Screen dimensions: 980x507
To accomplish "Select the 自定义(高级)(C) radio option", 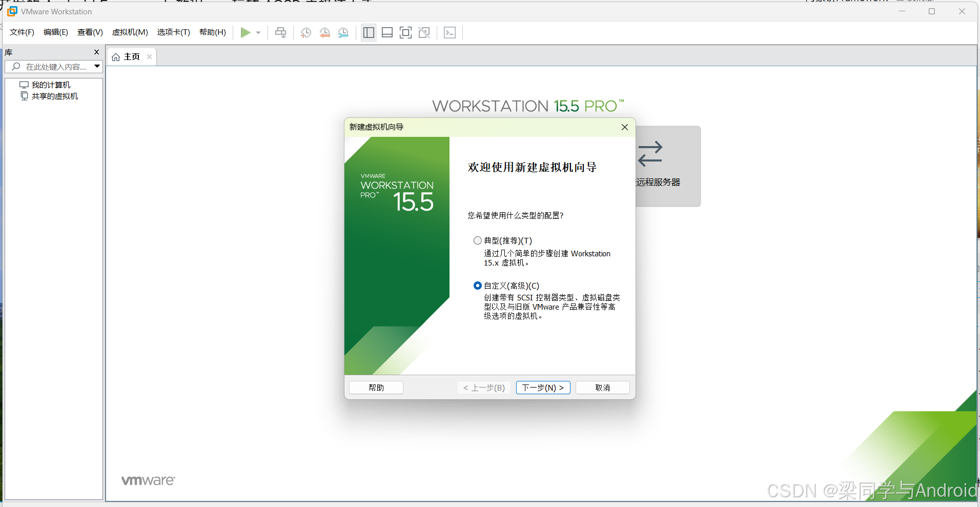I will (478, 286).
